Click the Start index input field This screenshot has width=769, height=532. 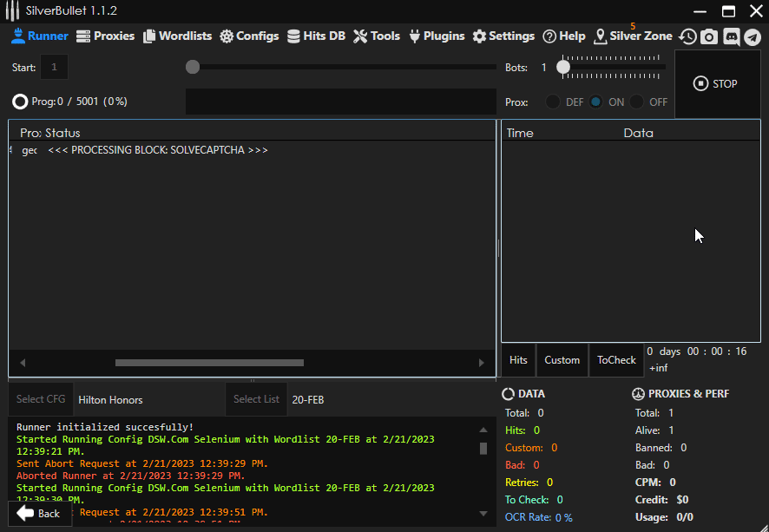point(54,67)
